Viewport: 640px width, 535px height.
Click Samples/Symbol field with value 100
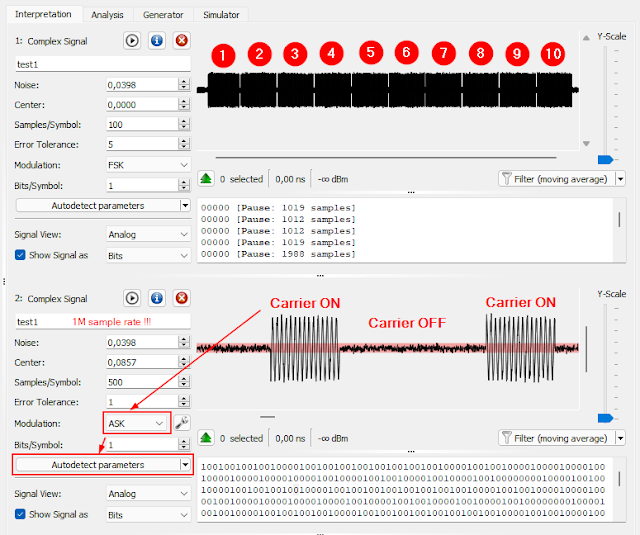(142, 124)
